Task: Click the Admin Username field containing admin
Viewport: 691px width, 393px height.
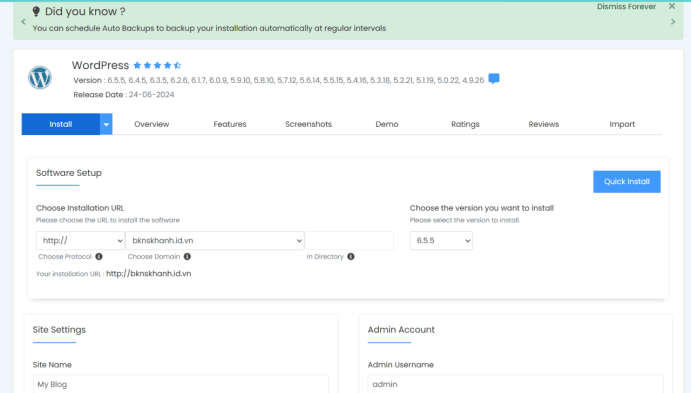Action: click(x=516, y=384)
